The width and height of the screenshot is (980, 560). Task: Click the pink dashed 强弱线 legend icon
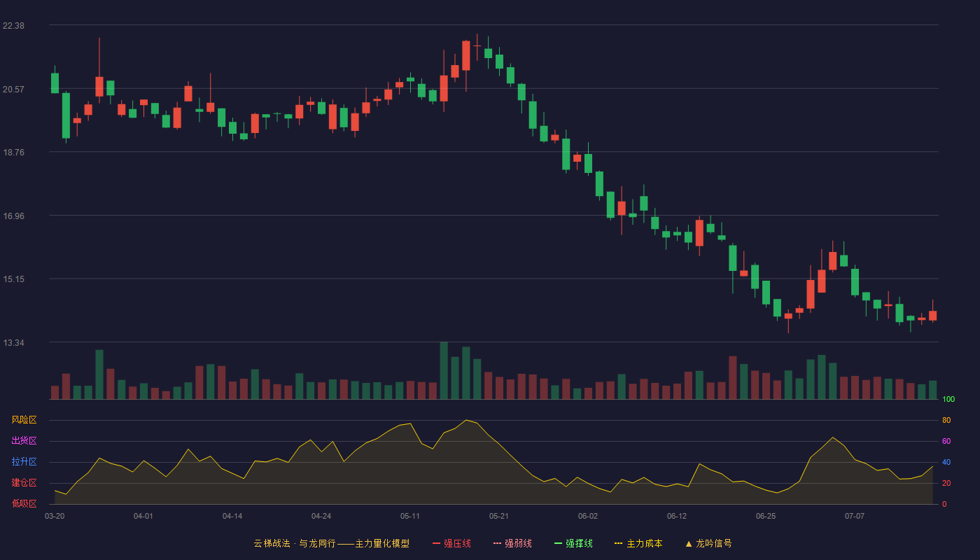[x=498, y=543]
